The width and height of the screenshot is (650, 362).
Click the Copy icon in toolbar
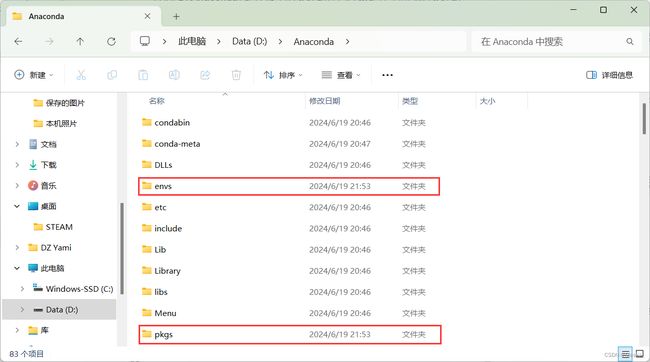(x=112, y=75)
